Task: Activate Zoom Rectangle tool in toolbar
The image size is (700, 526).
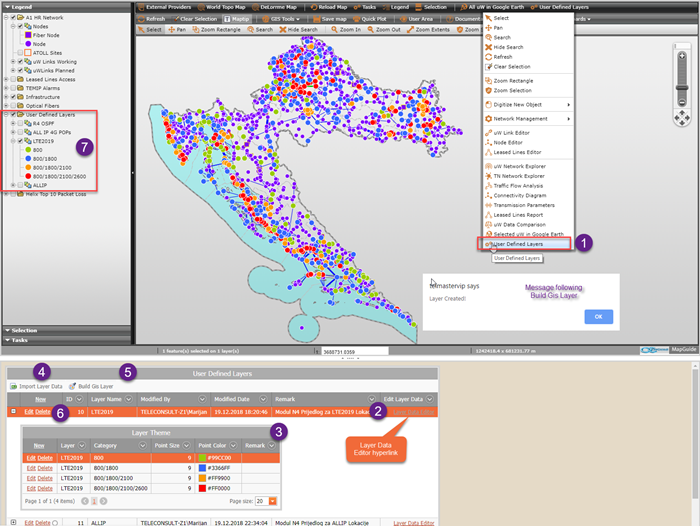Action: [x=216, y=29]
